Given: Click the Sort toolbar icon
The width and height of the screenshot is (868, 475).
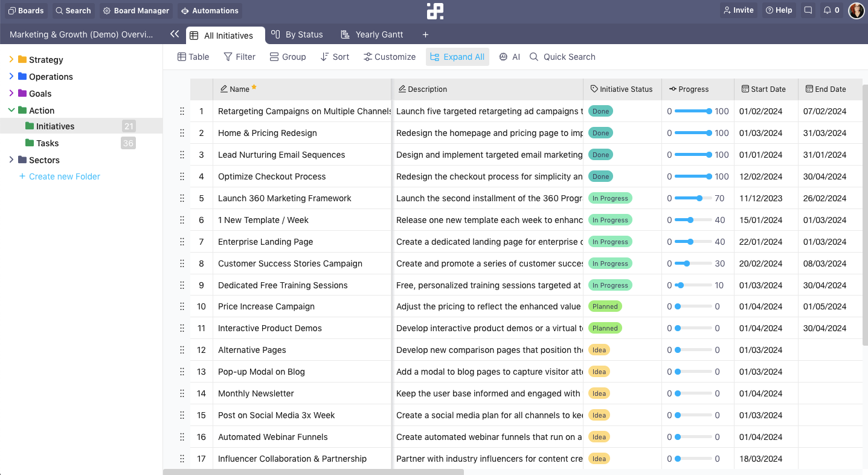Looking at the screenshot, I should (335, 56).
